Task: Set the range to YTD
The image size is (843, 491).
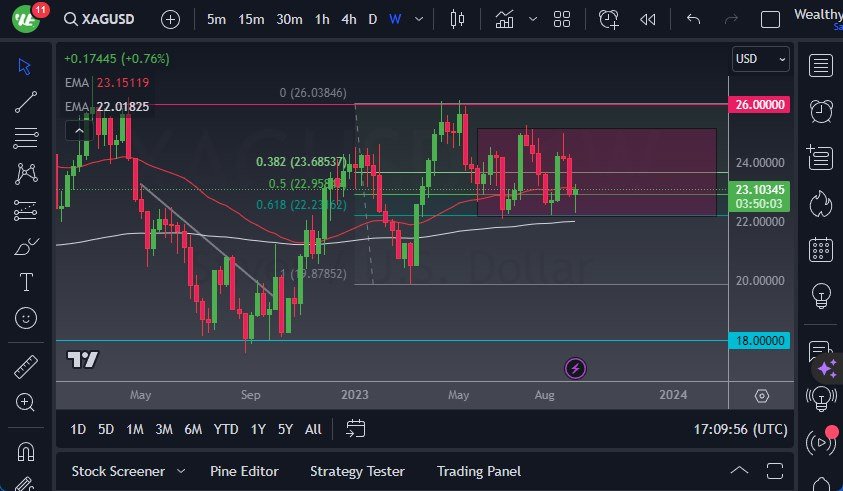Action: pos(226,429)
